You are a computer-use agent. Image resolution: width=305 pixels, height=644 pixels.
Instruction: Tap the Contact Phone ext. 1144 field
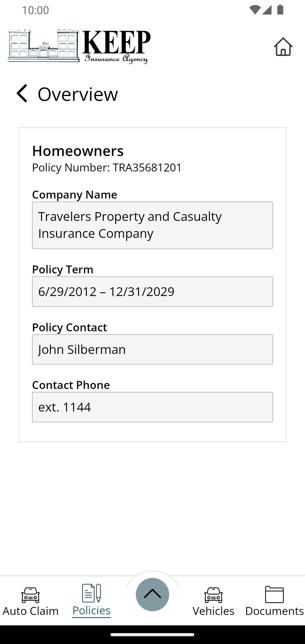point(152,407)
